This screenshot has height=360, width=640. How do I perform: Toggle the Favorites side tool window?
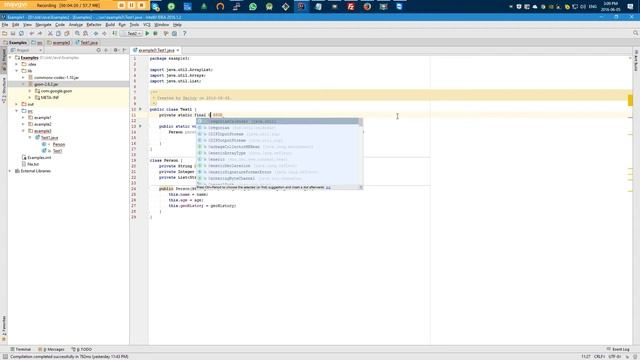coord(4,328)
